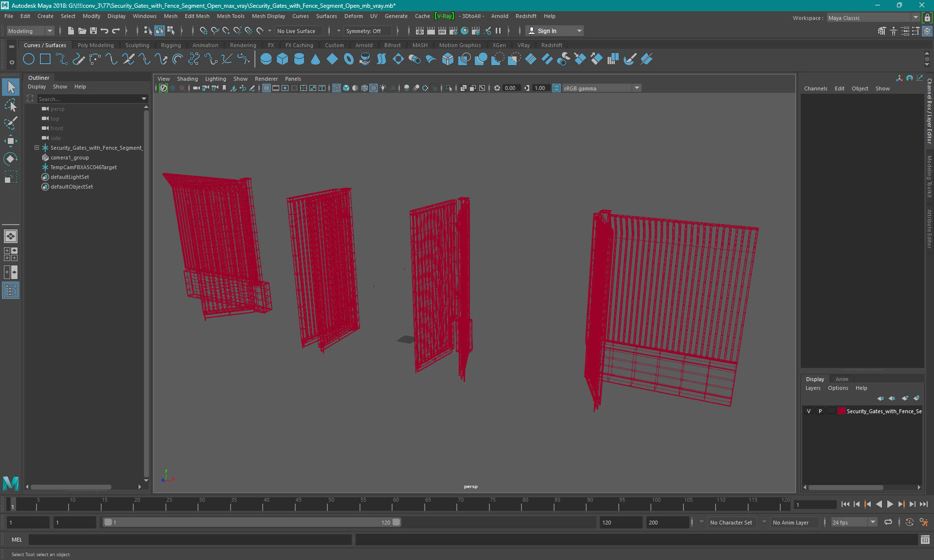The width and height of the screenshot is (934, 560).
Task: Toggle viewport isolate select
Action: tap(449, 88)
